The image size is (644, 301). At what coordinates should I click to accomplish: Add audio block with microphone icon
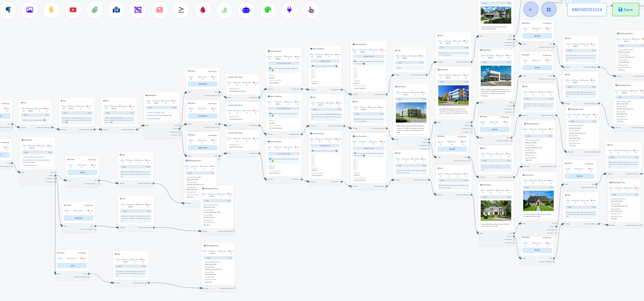pos(51,10)
